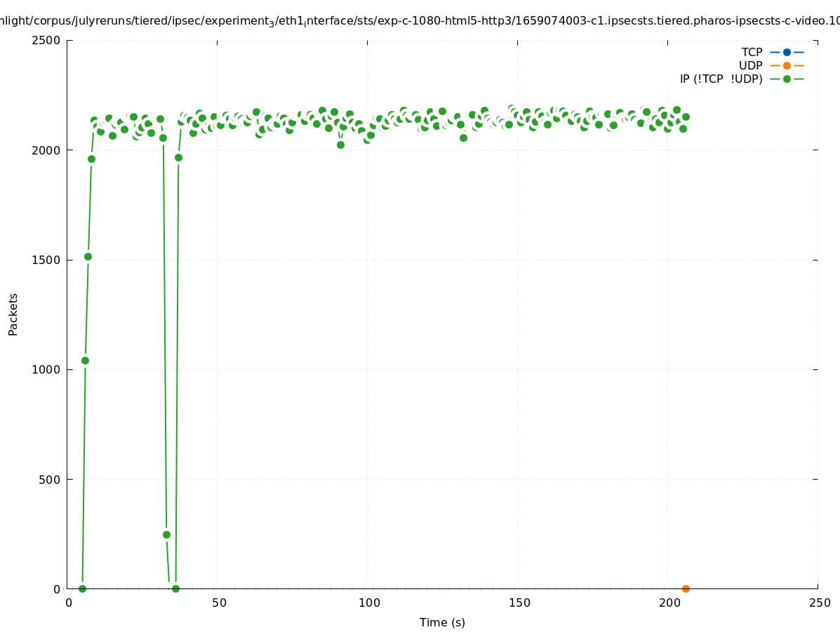Click the green data point near 1000 packets
This screenshot has height=632, width=840.
tap(85, 360)
